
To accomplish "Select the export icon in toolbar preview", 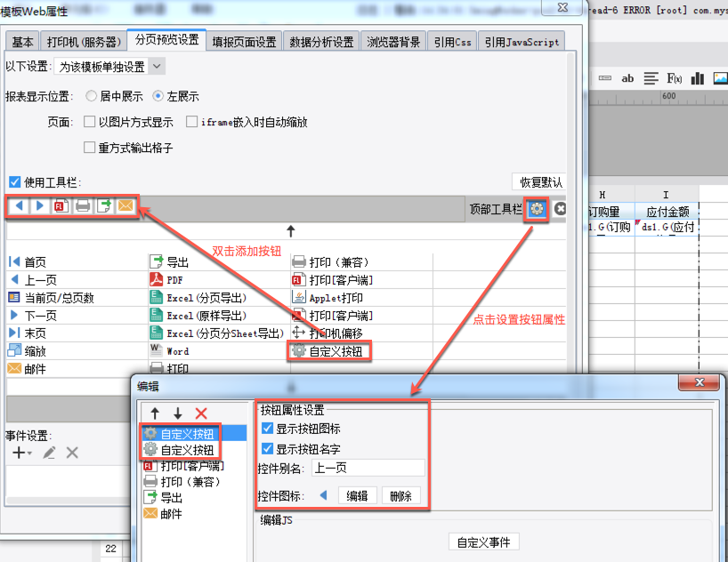I will point(104,205).
